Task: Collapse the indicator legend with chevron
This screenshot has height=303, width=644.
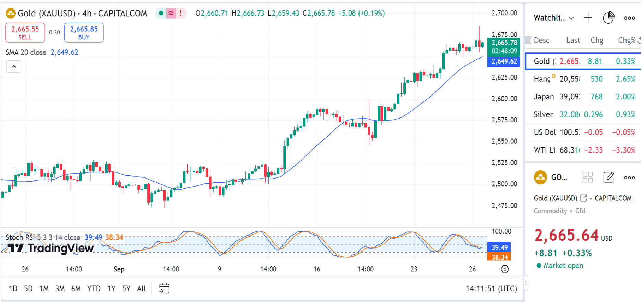Action: click(x=14, y=66)
